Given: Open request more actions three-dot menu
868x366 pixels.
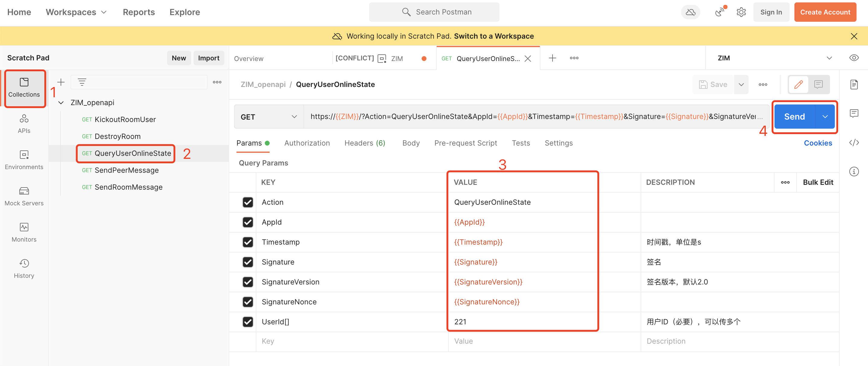Looking at the screenshot, I should coord(763,84).
